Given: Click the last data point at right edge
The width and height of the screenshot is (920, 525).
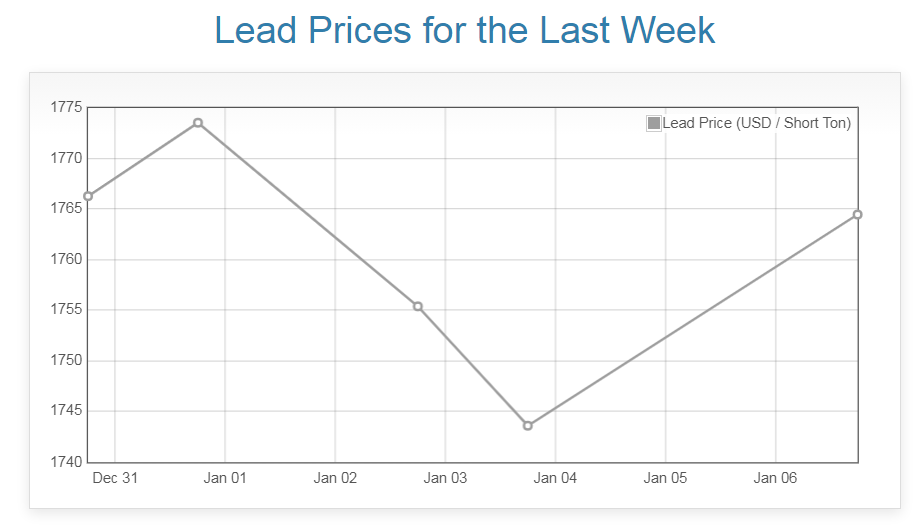Looking at the screenshot, I should pyautogui.click(x=858, y=215).
